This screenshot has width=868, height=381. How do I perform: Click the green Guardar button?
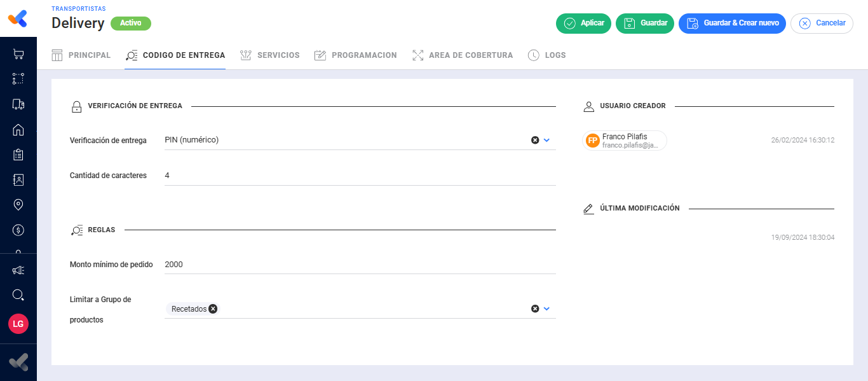coord(645,23)
